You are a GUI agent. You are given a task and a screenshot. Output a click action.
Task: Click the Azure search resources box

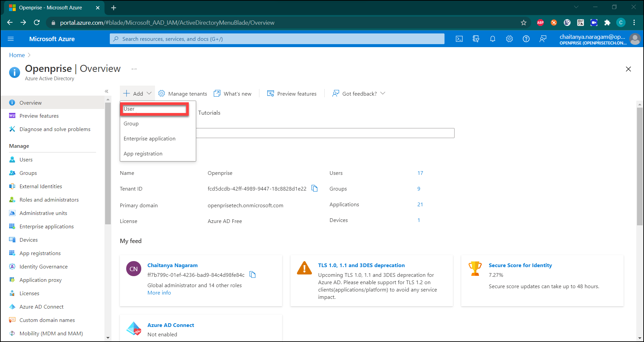277,39
